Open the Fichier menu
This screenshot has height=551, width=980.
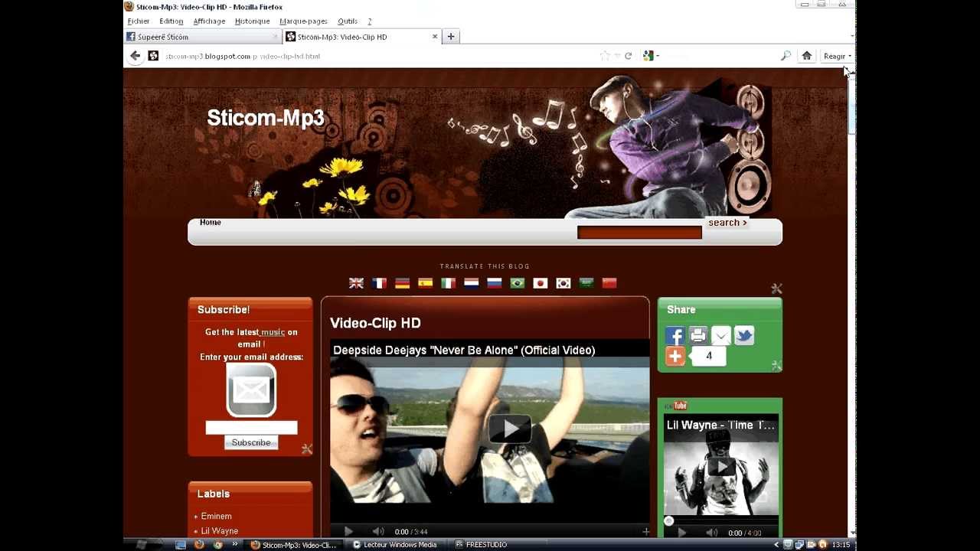139,21
